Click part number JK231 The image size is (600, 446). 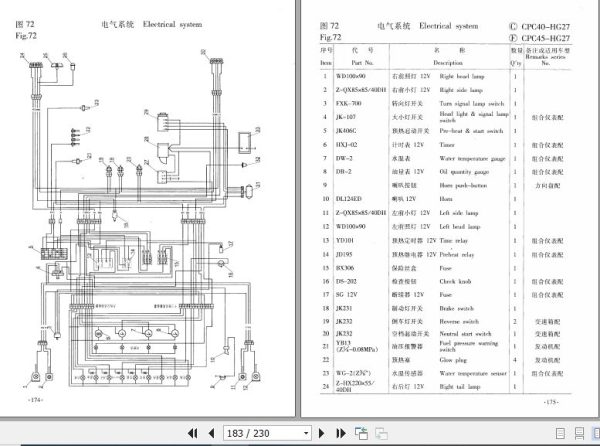[x=344, y=308]
